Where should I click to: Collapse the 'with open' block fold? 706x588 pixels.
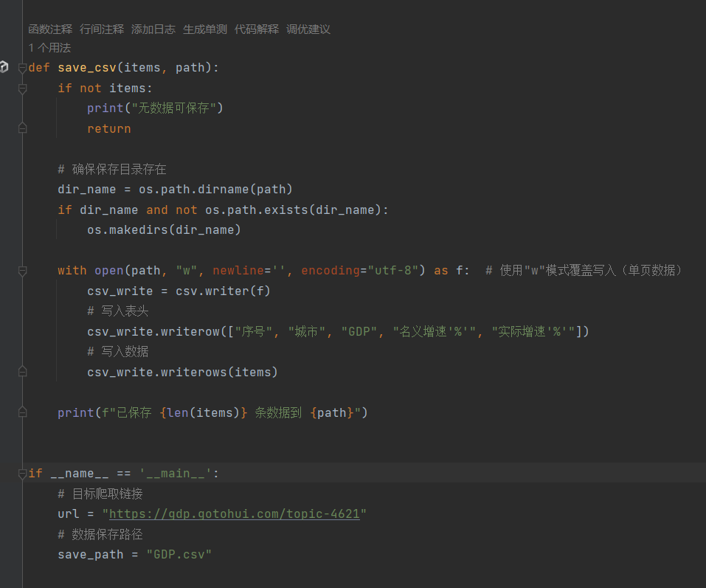click(x=23, y=271)
